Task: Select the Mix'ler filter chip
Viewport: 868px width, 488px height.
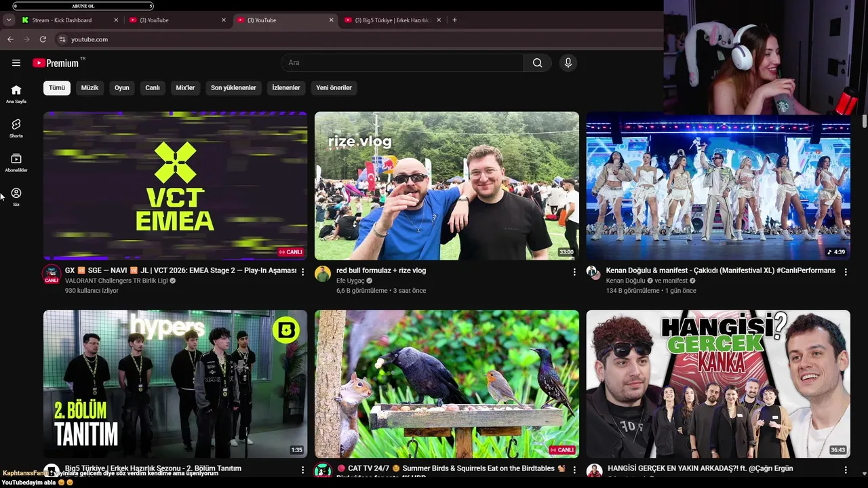Action: pyautogui.click(x=185, y=87)
